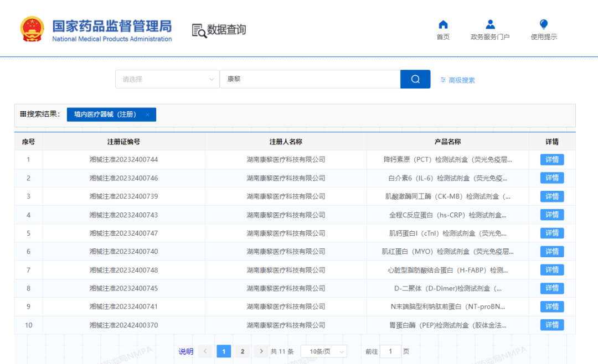Click the 前往 page number input
The width and height of the screenshot is (598, 364).
click(390, 351)
